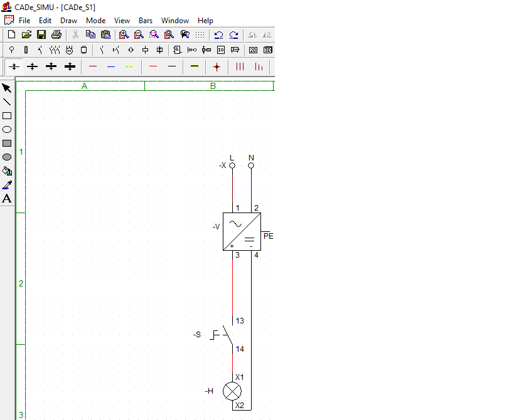514x420 pixels.
Task: Open the push-button contact symbol library
Action: [115, 50]
